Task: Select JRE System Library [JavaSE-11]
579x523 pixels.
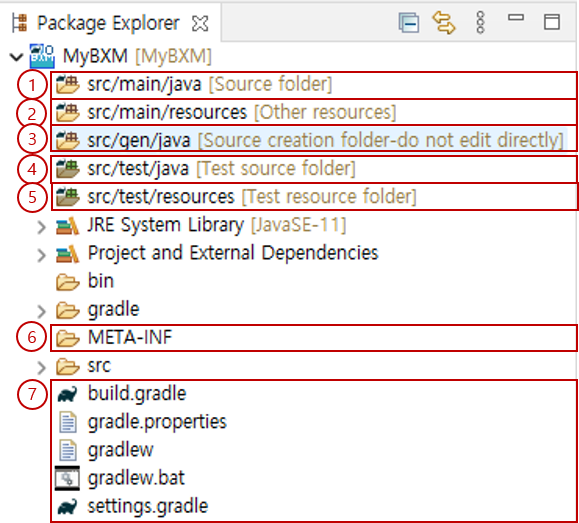Action: click(216, 225)
